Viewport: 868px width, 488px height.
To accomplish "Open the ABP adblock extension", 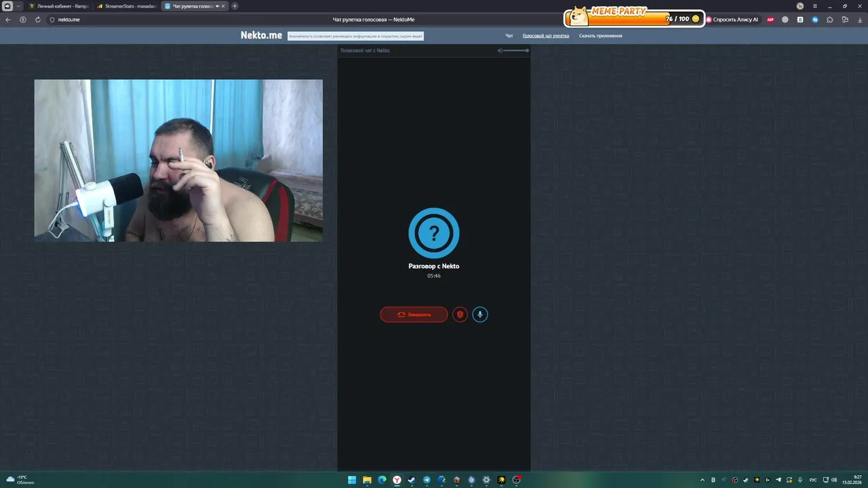I will coord(770,20).
